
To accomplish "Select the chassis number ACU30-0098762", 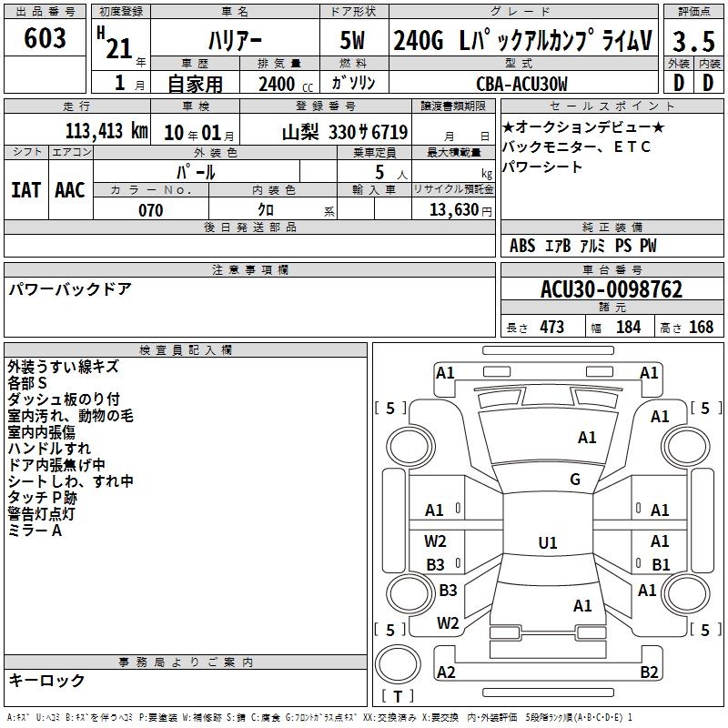I will click(612, 289).
